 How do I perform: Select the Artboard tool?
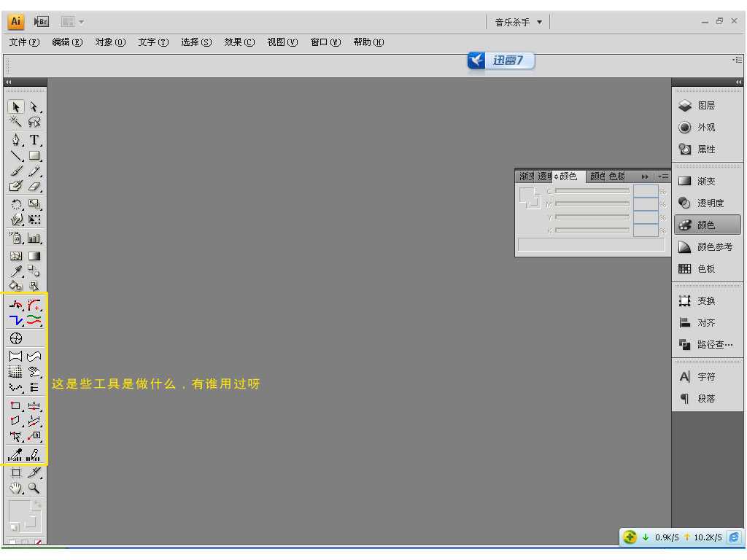(16, 472)
